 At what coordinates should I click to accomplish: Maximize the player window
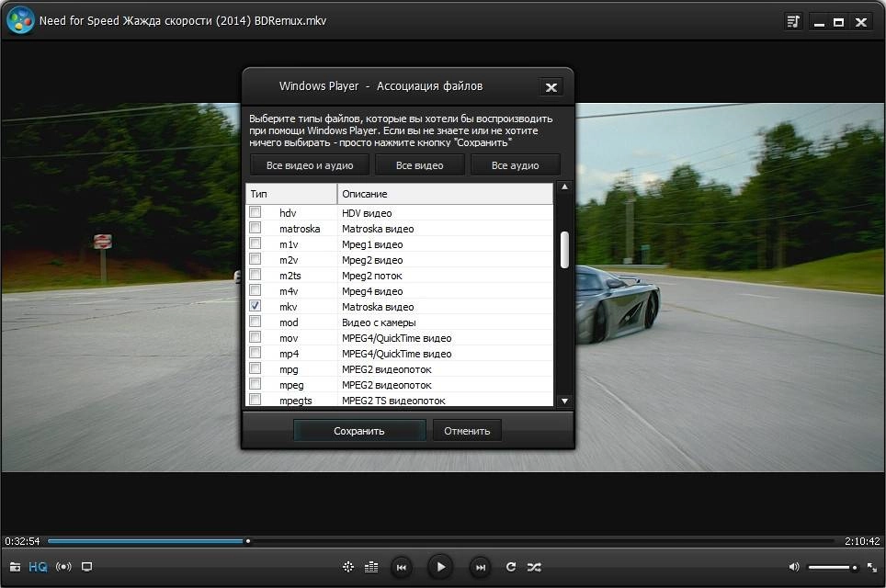click(839, 23)
